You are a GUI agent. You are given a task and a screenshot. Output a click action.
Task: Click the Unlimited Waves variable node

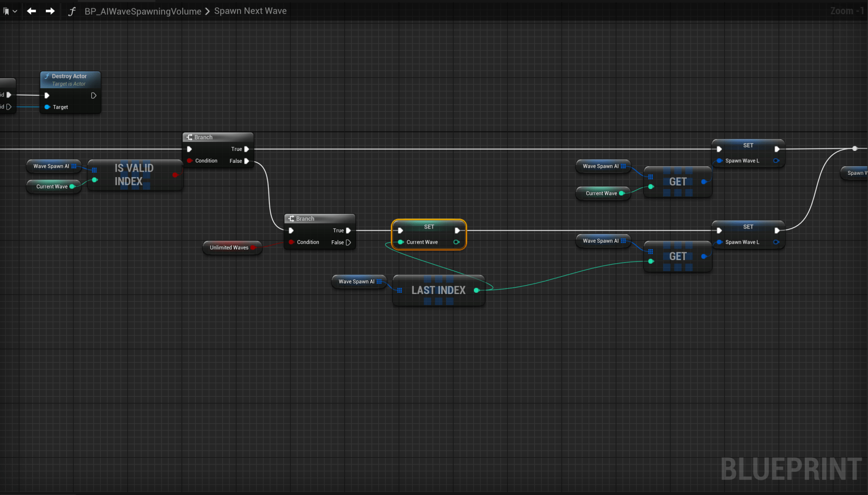pyautogui.click(x=229, y=248)
